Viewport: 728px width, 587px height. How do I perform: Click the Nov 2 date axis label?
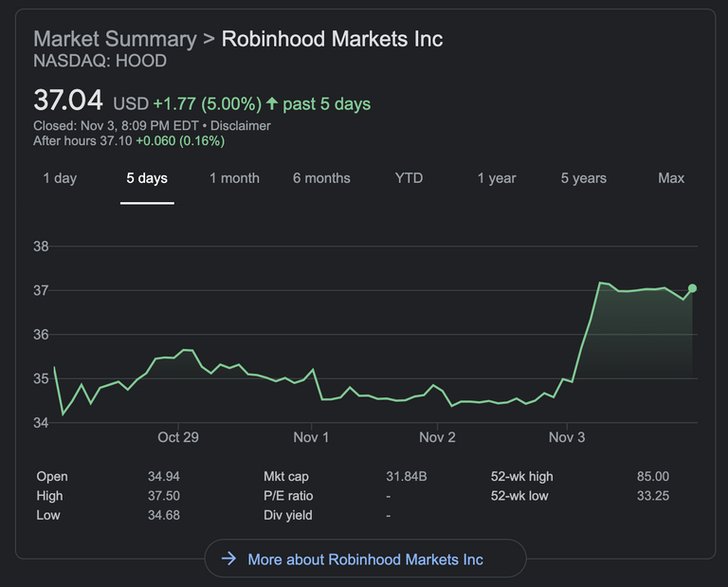click(x=437, y=437)
